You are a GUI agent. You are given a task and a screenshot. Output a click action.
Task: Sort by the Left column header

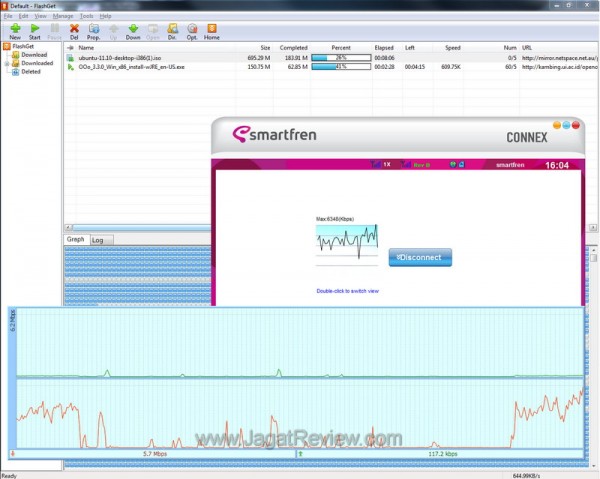[409, 48]
